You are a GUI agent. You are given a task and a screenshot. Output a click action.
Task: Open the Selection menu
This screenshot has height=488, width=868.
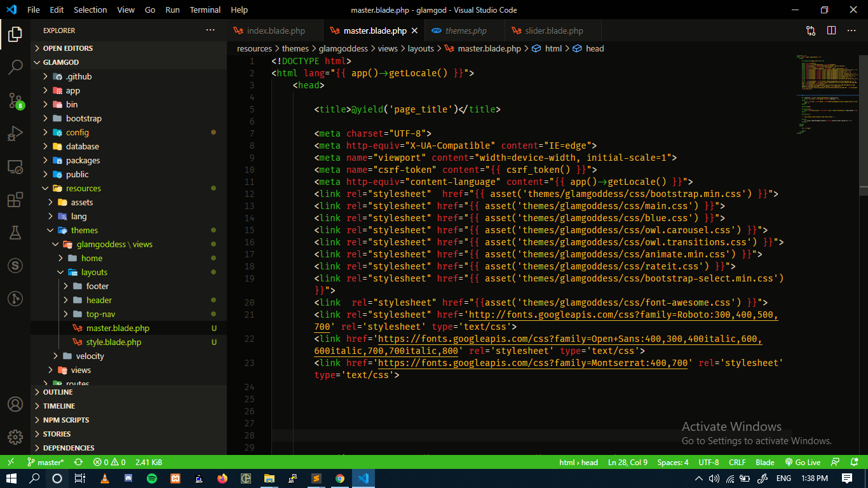click(x=90, y=10)
